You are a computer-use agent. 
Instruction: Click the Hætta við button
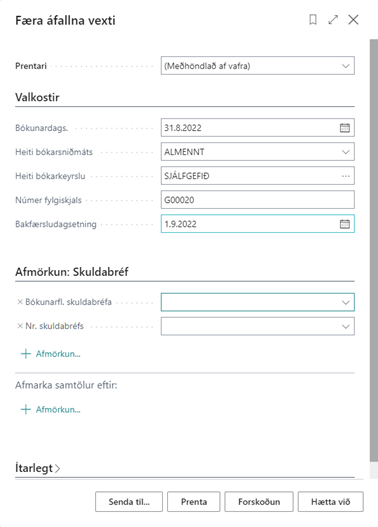coord(331,502)
